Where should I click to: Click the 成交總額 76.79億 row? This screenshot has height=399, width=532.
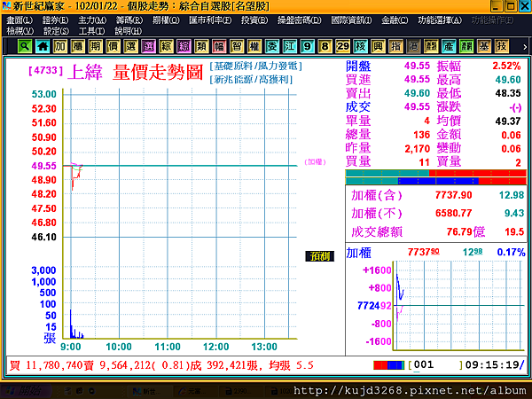coord(437,231)
